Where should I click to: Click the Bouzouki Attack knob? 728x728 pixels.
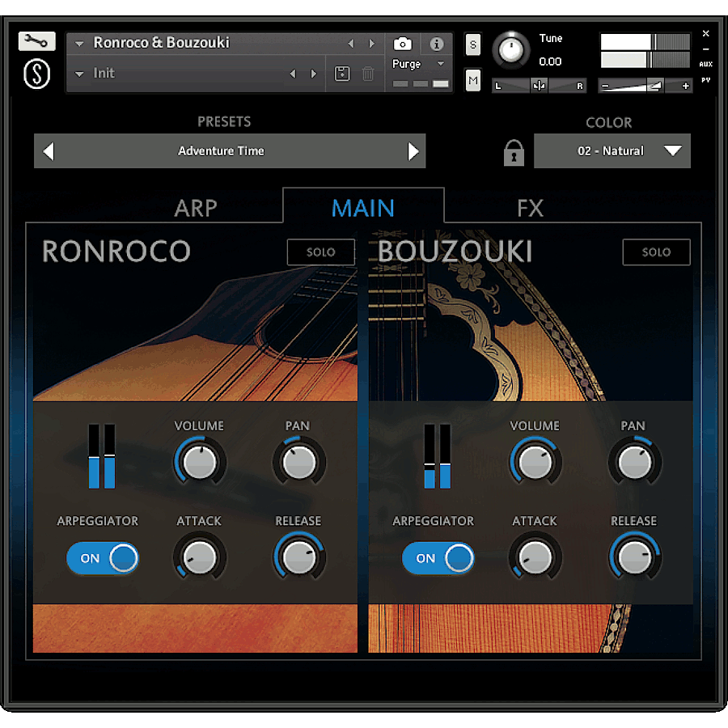(x=535, y=557)
